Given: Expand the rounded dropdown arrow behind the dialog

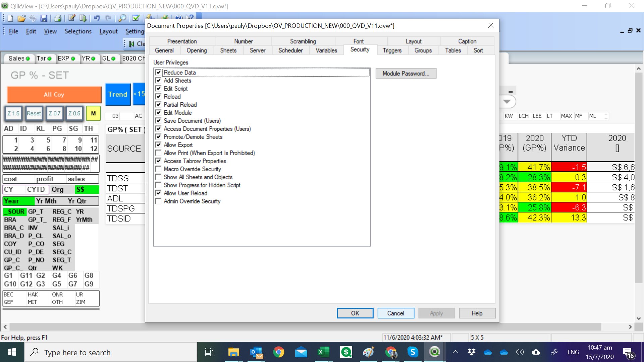Looking at the screenshot, I should coord(507,102).
